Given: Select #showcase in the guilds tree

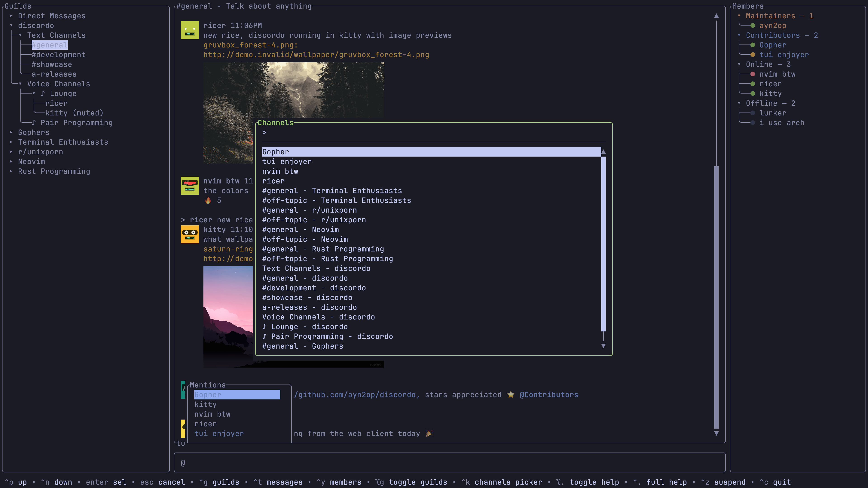Looking at the screenshot, I should coord(52,64).
